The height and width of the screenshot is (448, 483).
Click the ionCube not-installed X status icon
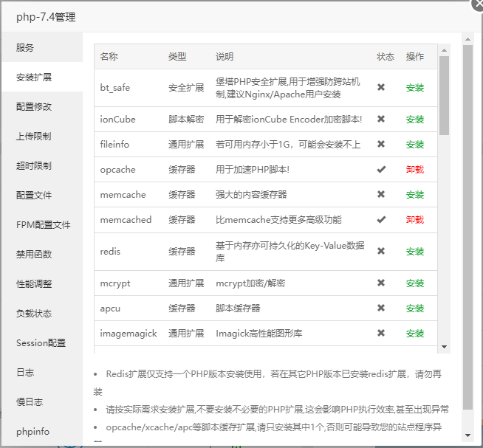[x=381, y=119]
